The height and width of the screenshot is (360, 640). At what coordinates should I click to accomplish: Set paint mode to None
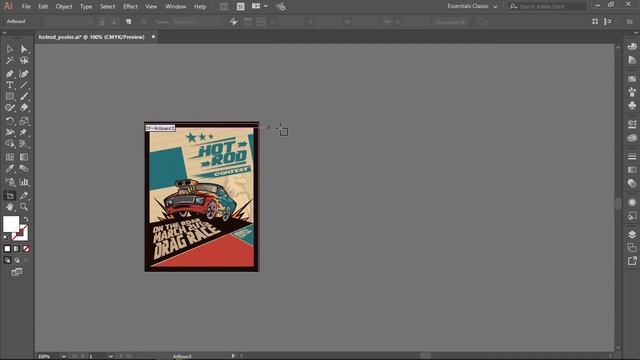tap(26, 248)
